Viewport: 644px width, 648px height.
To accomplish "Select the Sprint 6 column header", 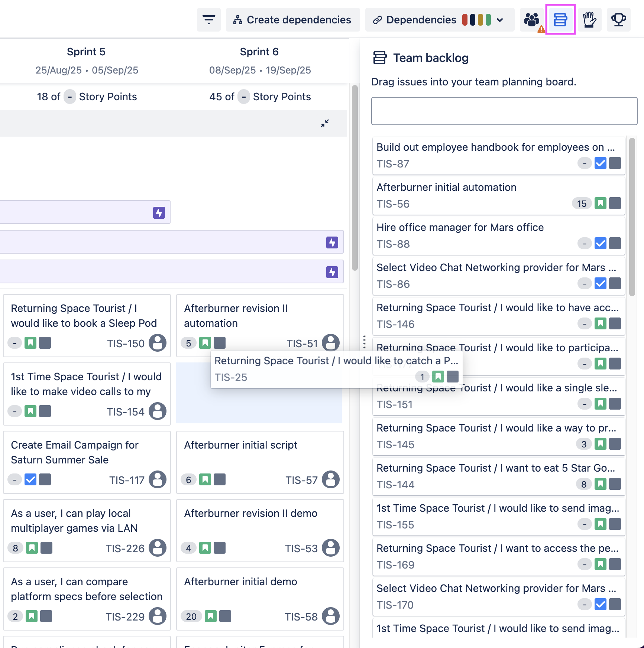I will [259, 52].
